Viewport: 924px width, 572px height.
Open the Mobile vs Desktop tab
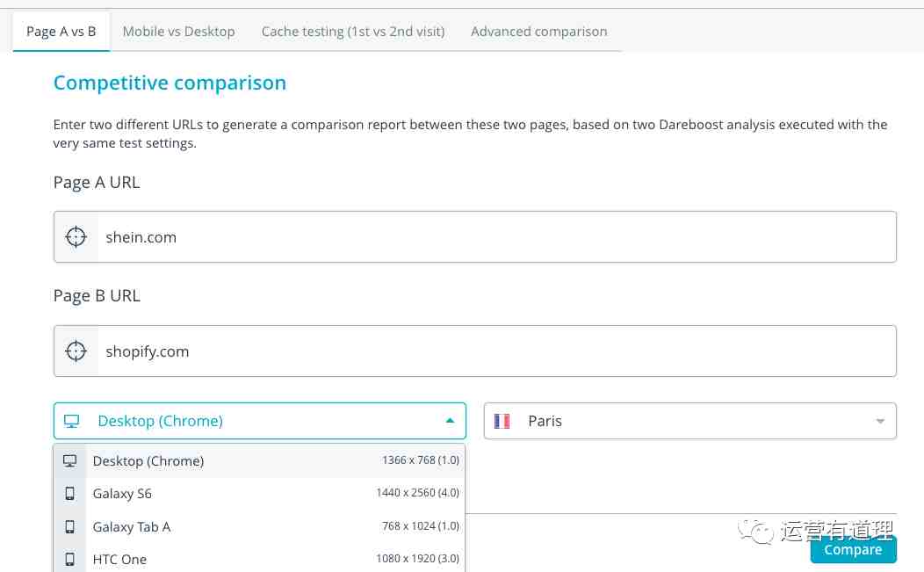tap(178, 32)
